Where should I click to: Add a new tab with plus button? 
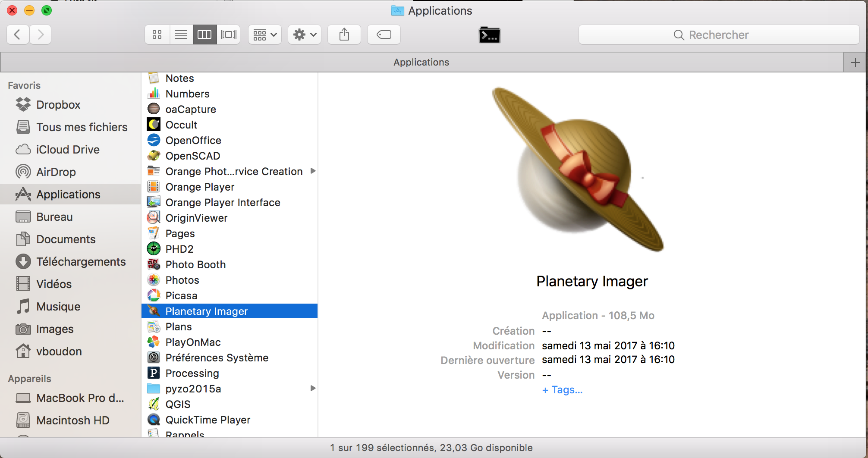[855, 63]
